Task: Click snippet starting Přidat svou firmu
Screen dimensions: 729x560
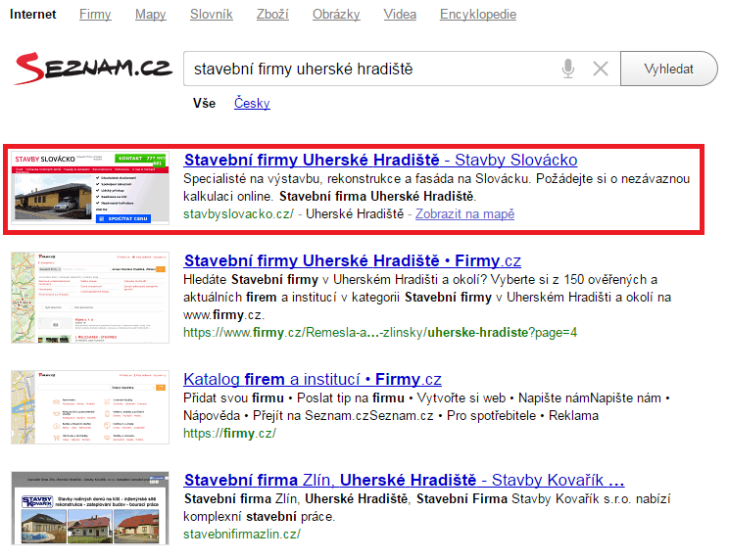Action: pyautogui.click(x=426, y=406)
